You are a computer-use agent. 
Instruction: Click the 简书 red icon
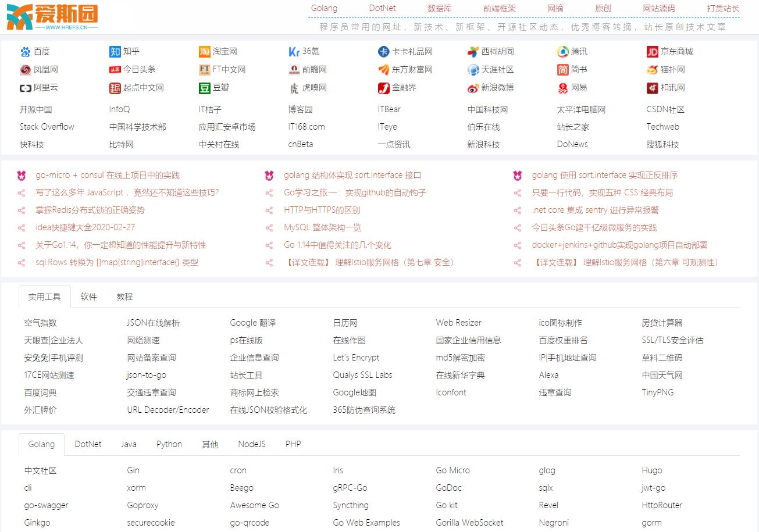pyautogui.click(x=562, y=70)
